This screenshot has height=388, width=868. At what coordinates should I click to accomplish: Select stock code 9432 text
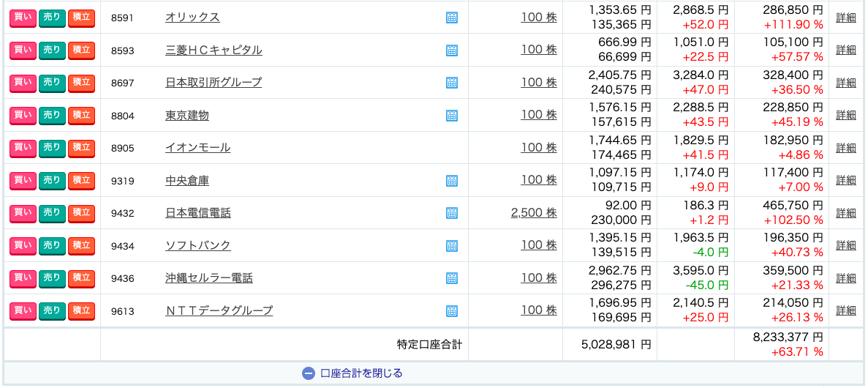(122, 214)
